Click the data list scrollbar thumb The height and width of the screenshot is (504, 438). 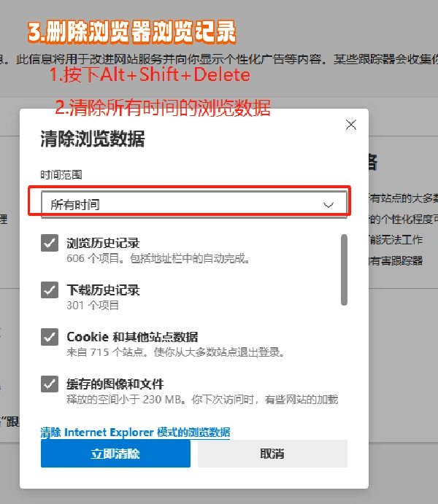point(344,270)
